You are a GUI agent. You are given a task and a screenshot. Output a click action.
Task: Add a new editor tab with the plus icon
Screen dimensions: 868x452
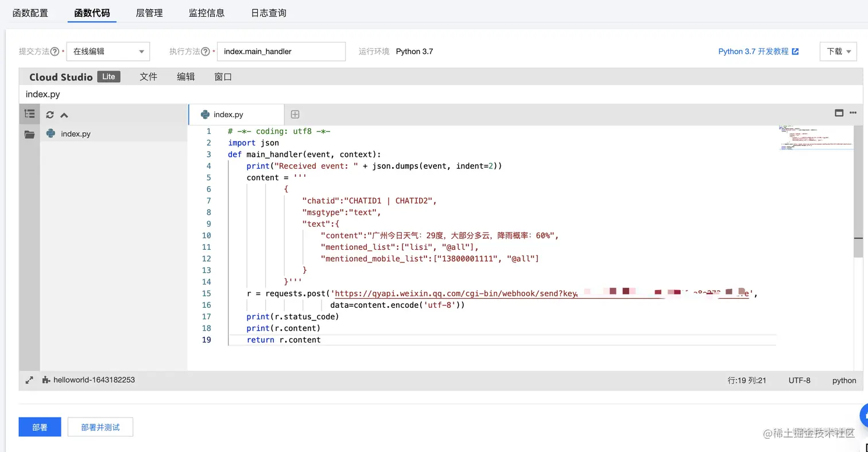[x=295, y=114]
